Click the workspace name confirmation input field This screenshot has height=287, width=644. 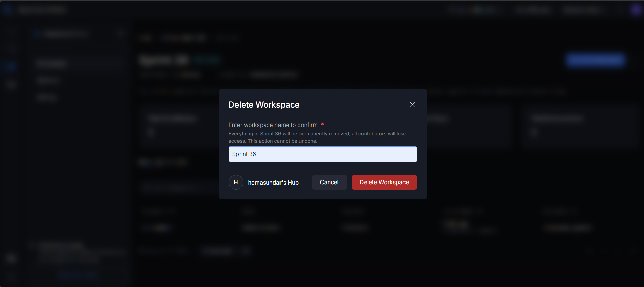tap(323, 154)
